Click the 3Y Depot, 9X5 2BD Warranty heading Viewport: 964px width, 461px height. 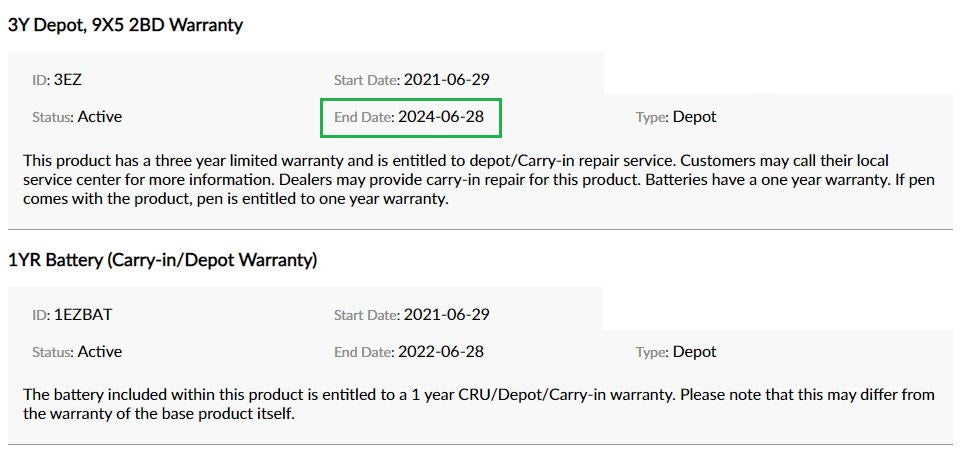click(125, 25)
